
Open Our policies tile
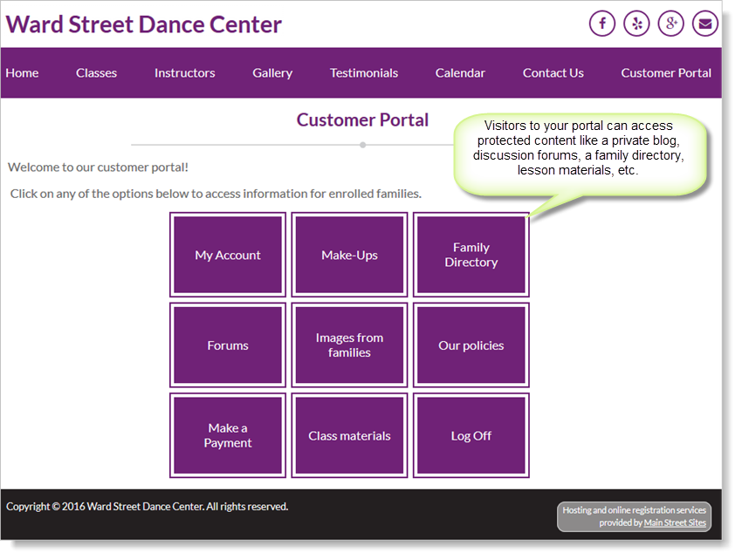(471, 345)
